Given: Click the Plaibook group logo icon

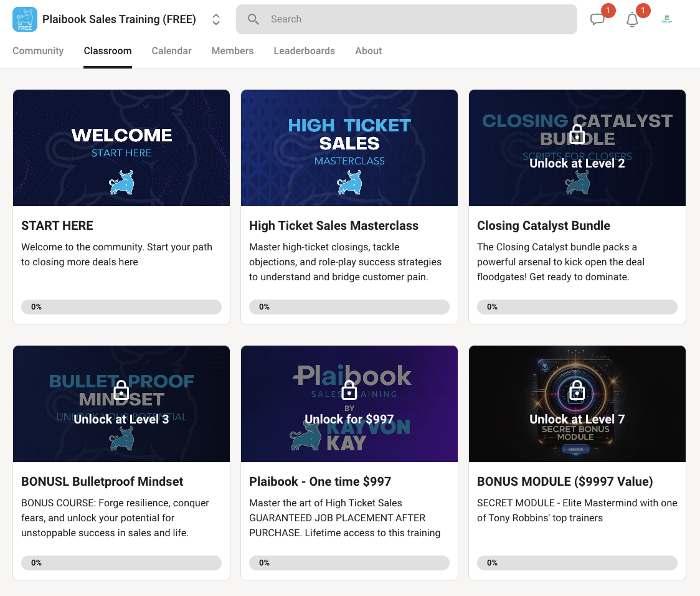Looking at the screenshot, I should pos(25,19).
